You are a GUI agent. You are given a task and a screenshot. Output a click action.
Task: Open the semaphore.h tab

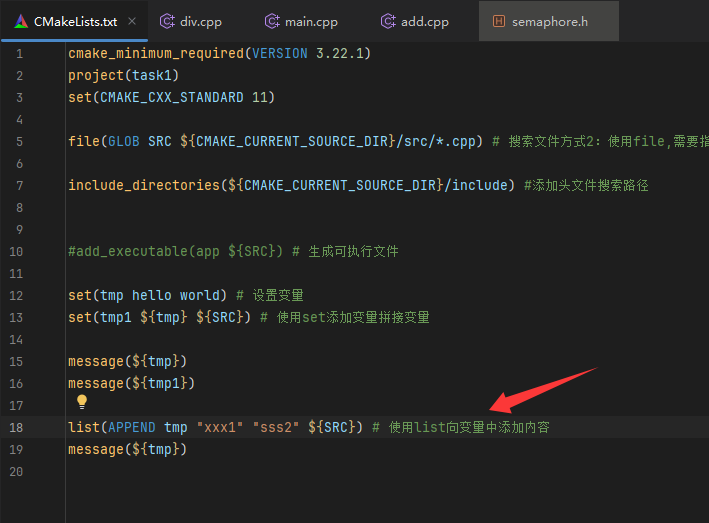pyautogui.click(x=549, y=21)
